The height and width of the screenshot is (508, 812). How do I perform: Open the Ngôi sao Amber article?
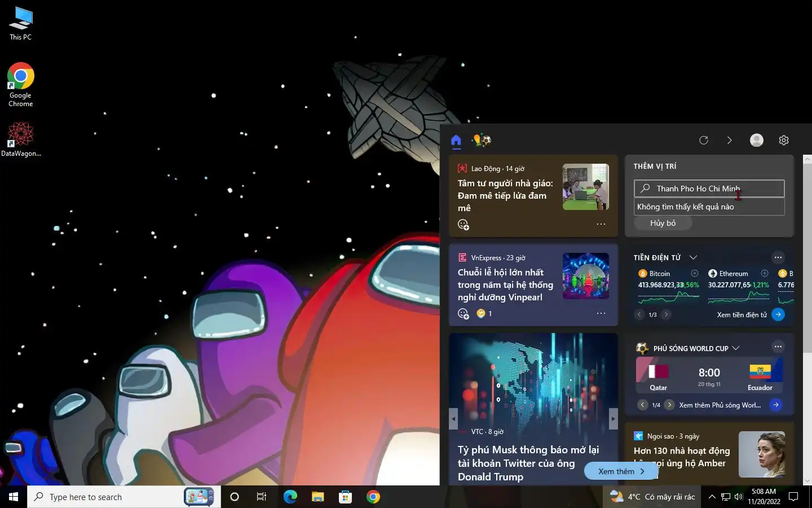(x=682, y=457)
